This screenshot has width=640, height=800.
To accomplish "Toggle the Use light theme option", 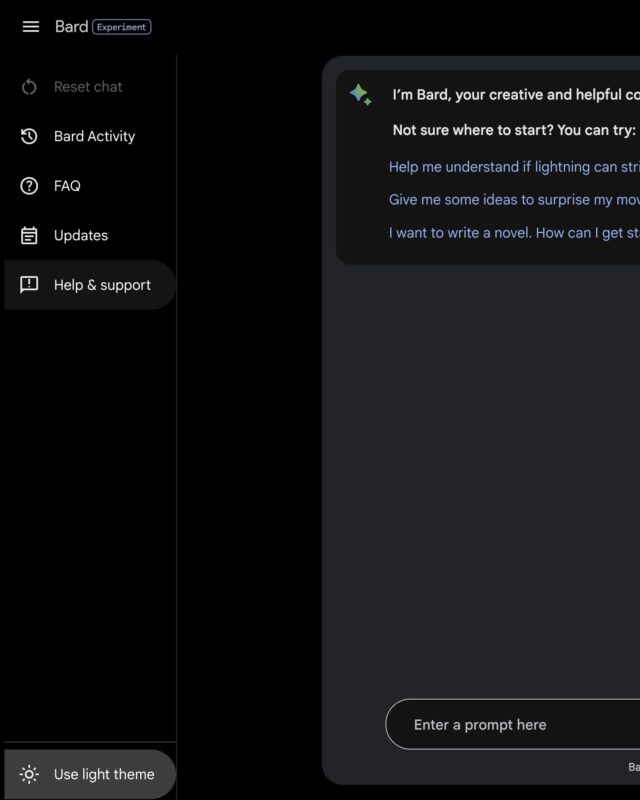I will click(x=90, y=774).
